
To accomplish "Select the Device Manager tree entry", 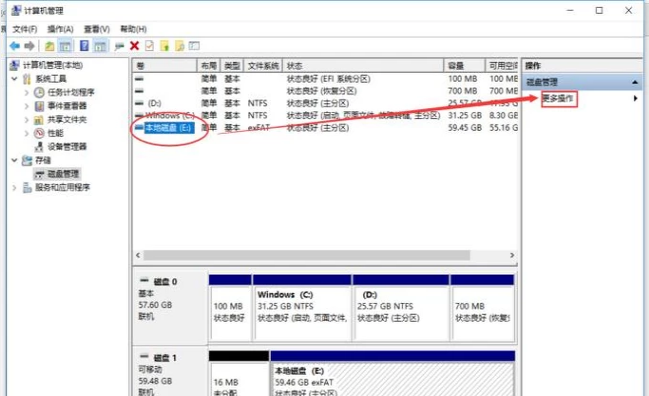I will (67, 146).
